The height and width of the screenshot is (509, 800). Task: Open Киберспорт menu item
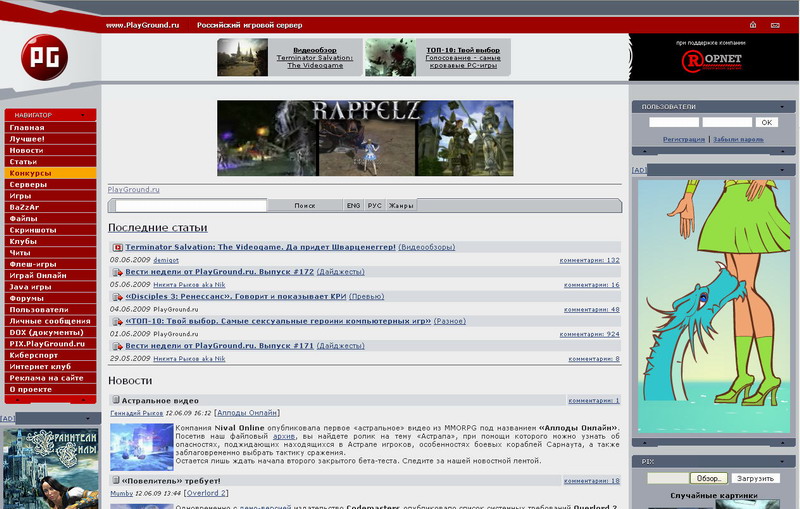pyautogui.click(x=51, y=355)
